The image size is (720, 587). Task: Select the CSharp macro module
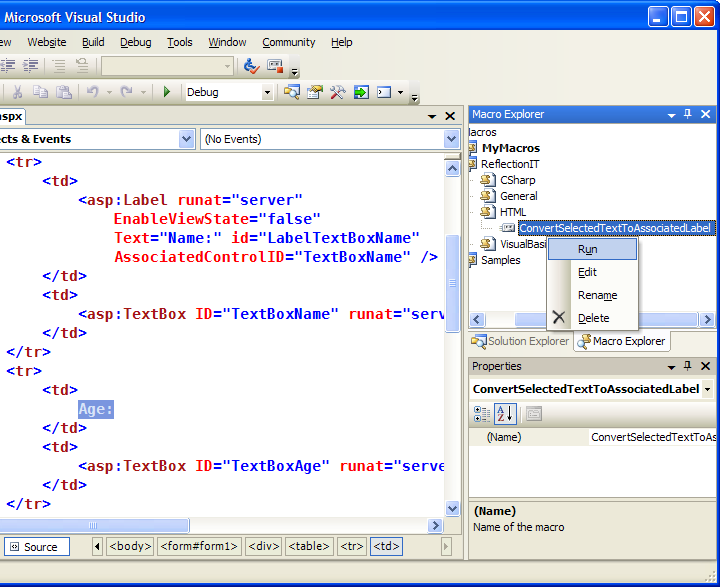point(518,180)
